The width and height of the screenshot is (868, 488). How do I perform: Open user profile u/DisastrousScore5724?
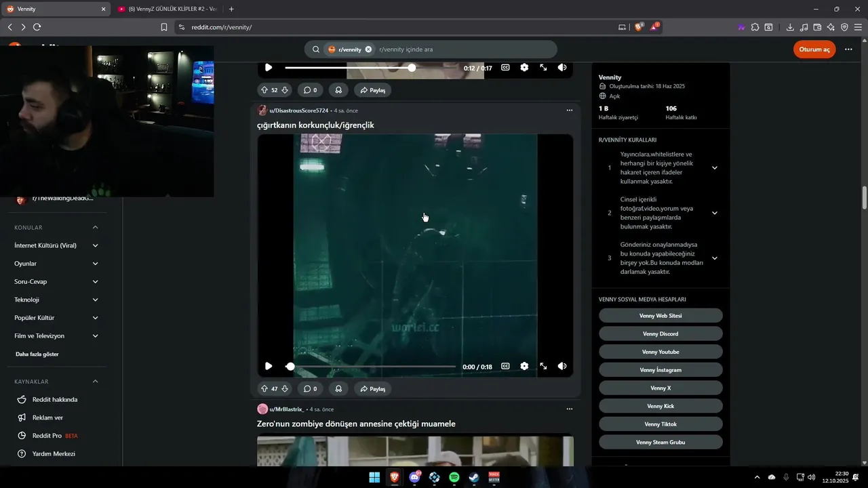click(299, 110)
